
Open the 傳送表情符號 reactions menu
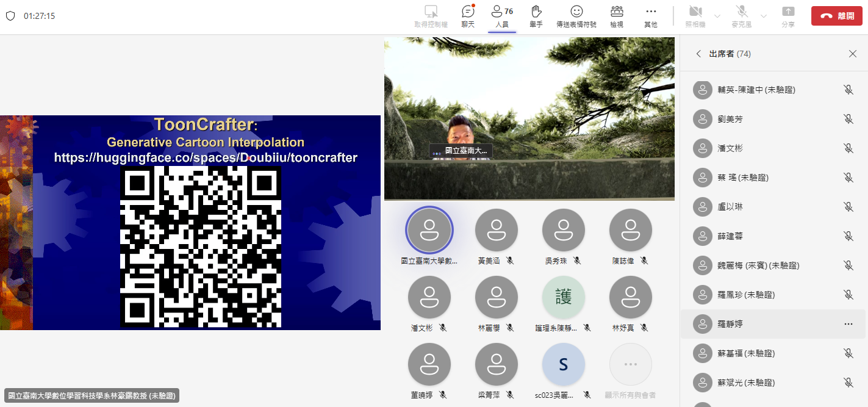[x=576, y=16]
